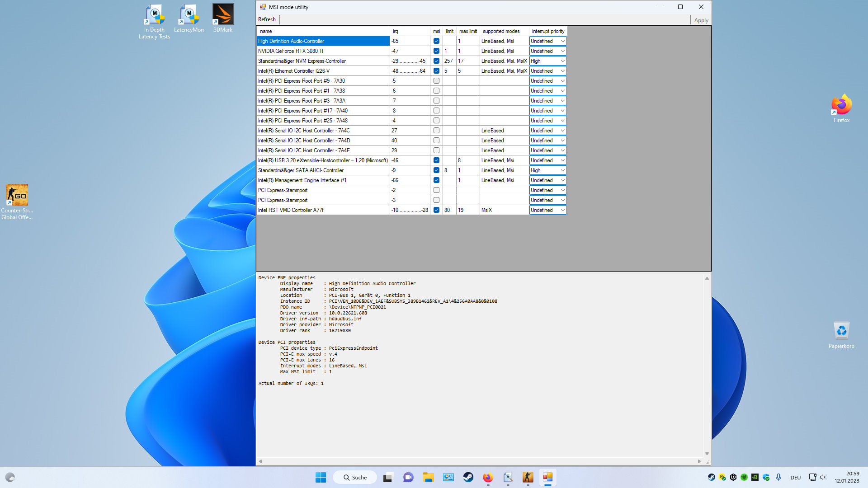Toggle msi checkbox for Intel RST VMD Controller
The image size is (868, 488).
coord(436,210)
